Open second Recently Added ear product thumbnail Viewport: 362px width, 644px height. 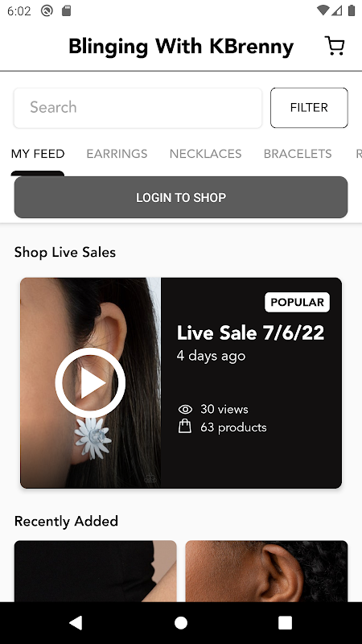point(266,572)
